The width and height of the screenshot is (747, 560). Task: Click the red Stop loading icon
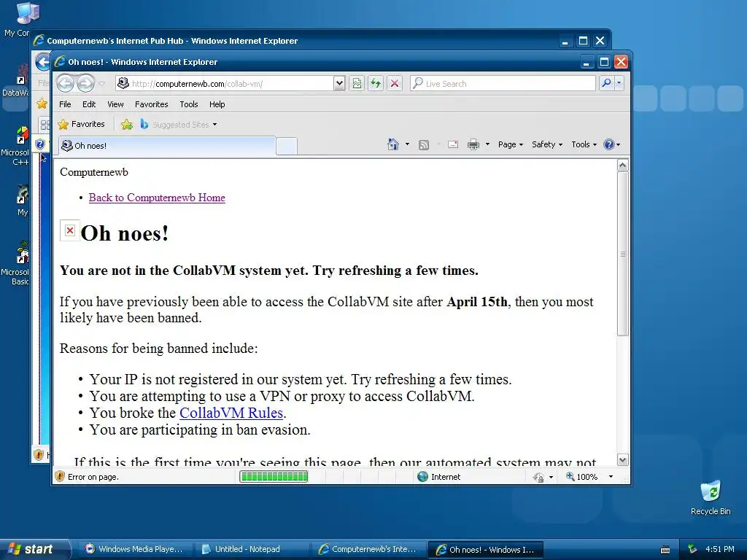coord(395,84)
